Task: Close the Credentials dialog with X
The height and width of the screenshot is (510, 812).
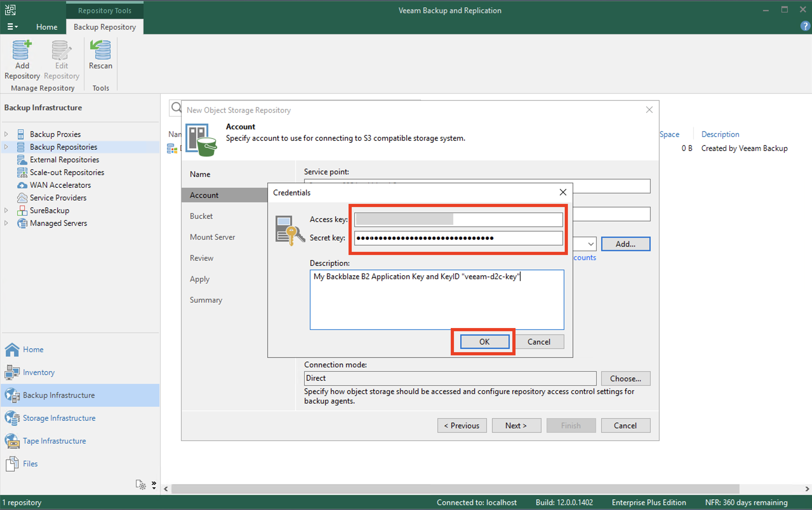Action: point(562,192)
